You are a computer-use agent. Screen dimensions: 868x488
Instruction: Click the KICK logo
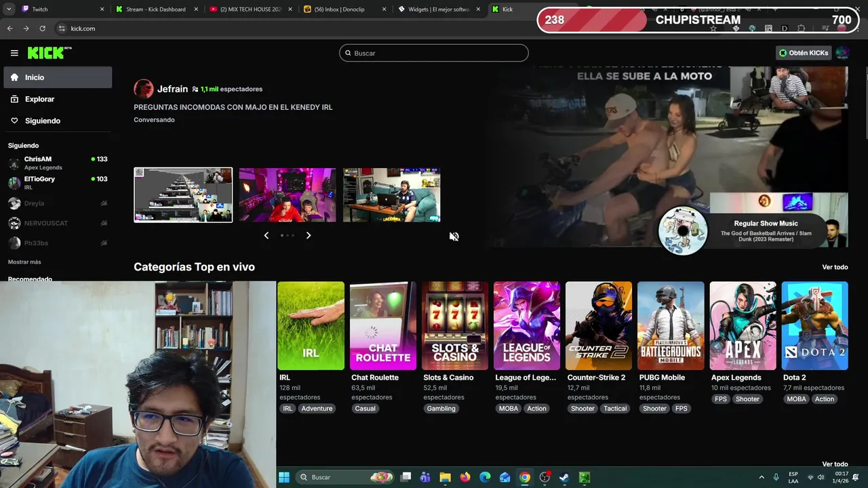(x=50, y=53)
